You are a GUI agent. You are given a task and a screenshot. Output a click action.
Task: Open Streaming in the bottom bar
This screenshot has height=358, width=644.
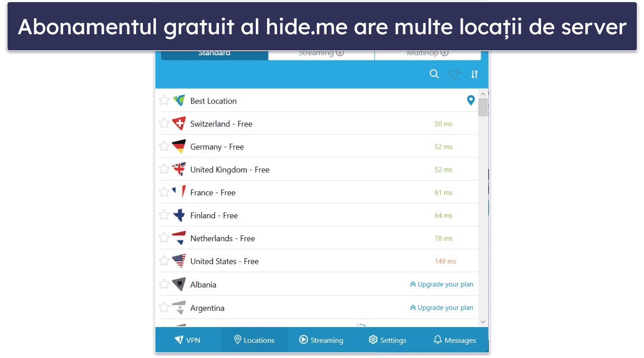click(x=321, y=340)
